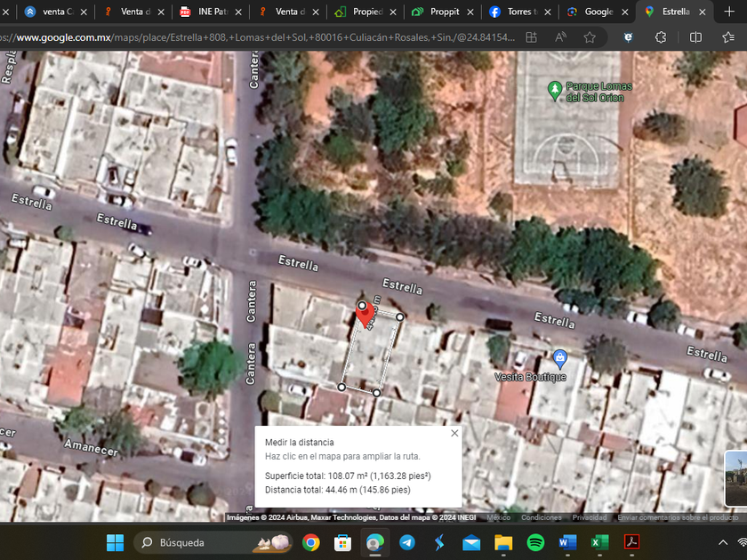Toggle the browser split screen icon
747x560 pixels.
click(x=695, y=37)
